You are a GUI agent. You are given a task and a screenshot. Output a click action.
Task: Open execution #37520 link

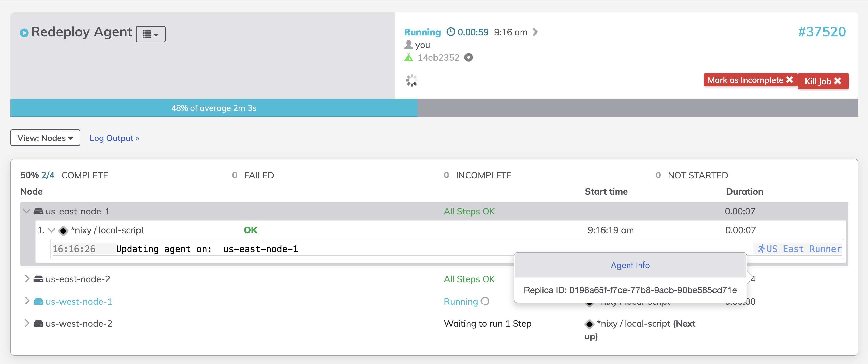click(x=821, y=32)
